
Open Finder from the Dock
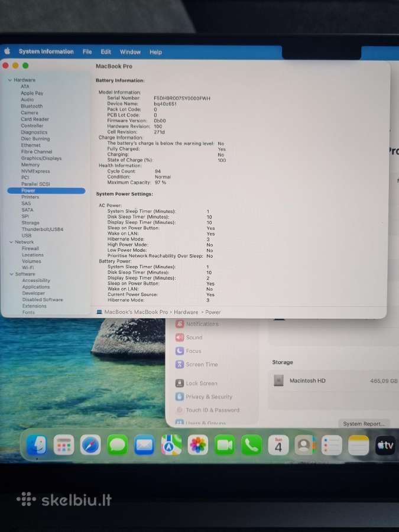[36, 445]
